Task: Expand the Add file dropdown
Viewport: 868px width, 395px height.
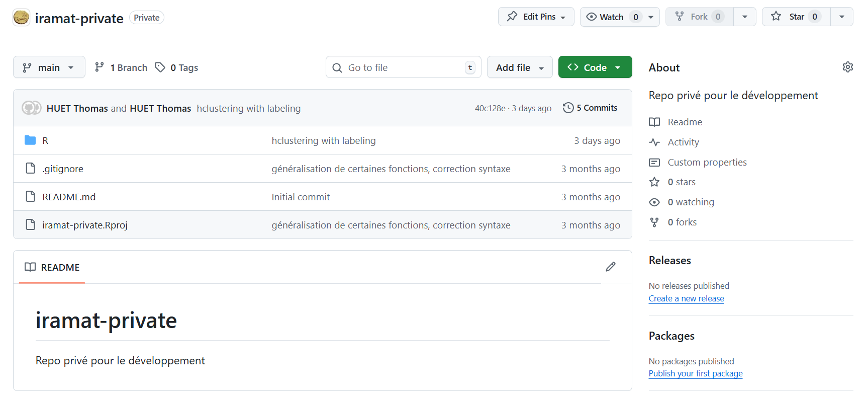Action: [x=519, y=67]
